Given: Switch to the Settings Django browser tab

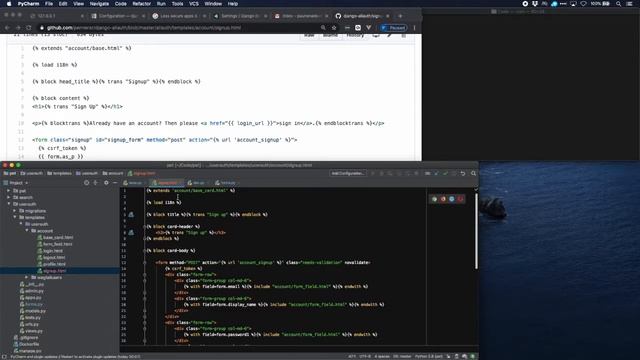Looking at the screenshot, I should (239, 16).
